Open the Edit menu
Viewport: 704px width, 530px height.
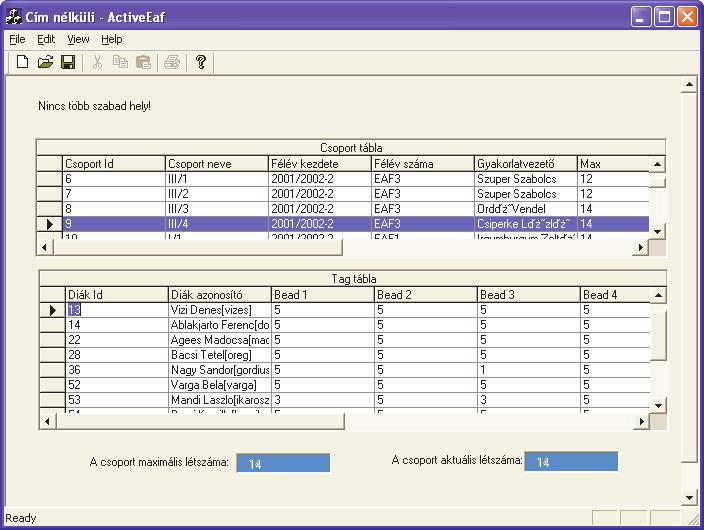46,40
